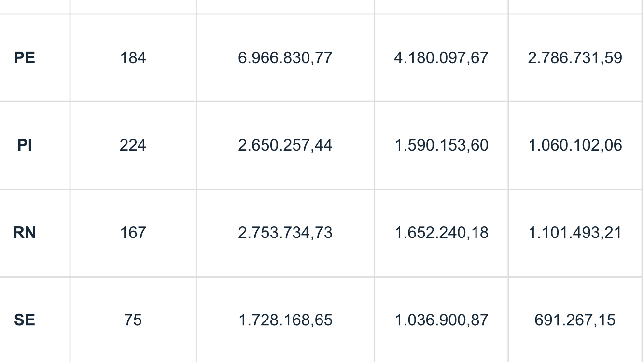Click the RN row header

(x=25, y=233)
